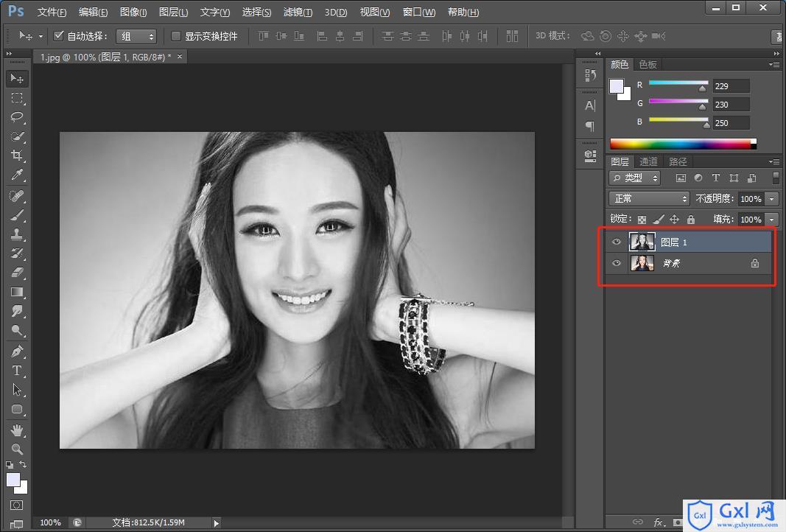Open the Move tool preset picker
The image size is (786, 532).
(x=41, y=36)
